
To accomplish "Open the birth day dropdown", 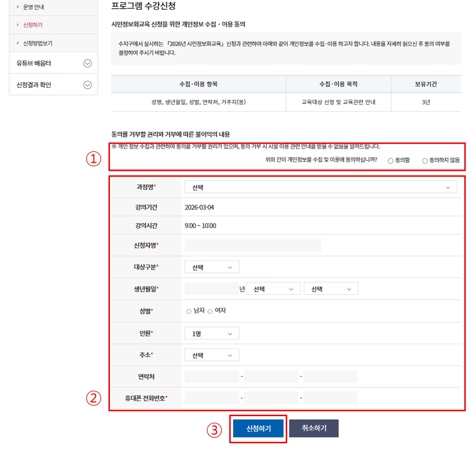I will click(x=331, y=289).
